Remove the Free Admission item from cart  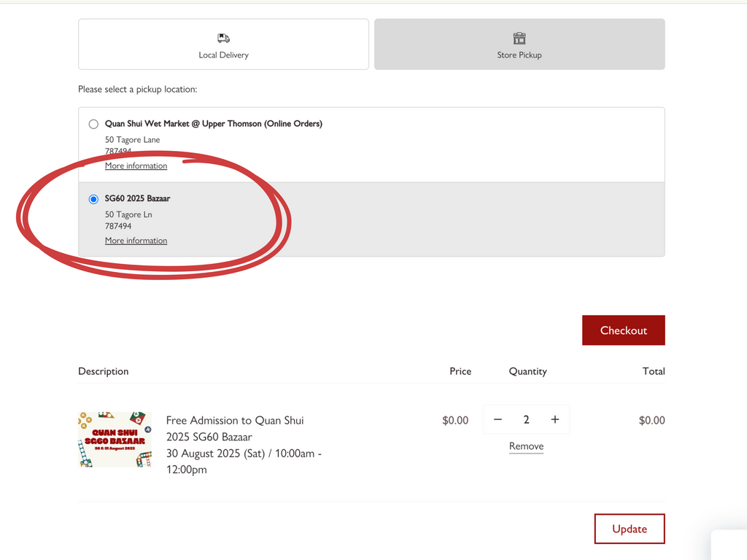click(527, 446)
